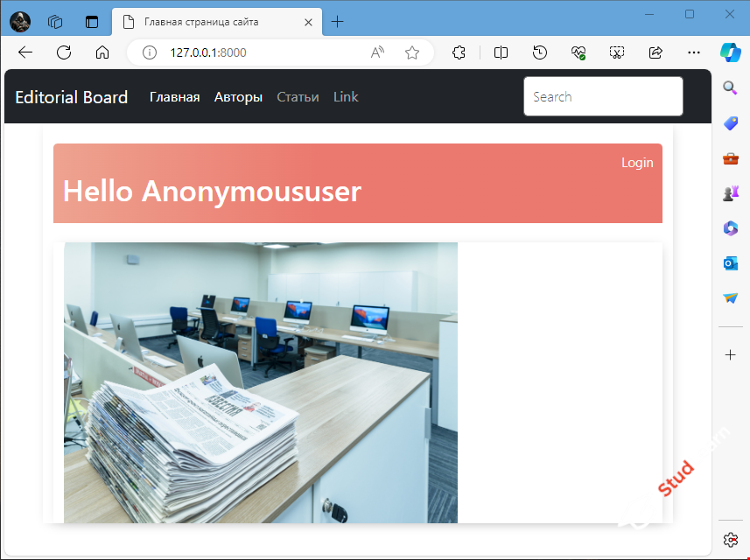Open sidebar settings gear icon
The width and height of the screenshot is (750, 560).
click(x=731, y=539)
